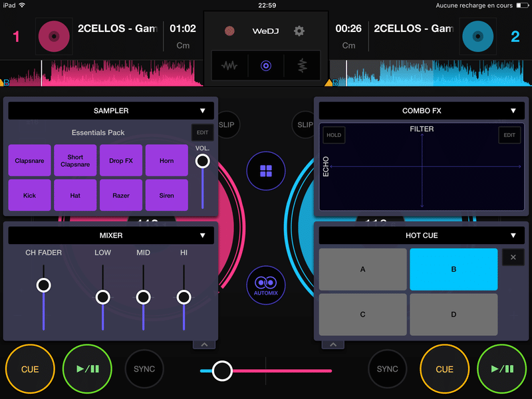Edit the Combo FX effects
Viewport: 532px width, 399px height.
509,135
